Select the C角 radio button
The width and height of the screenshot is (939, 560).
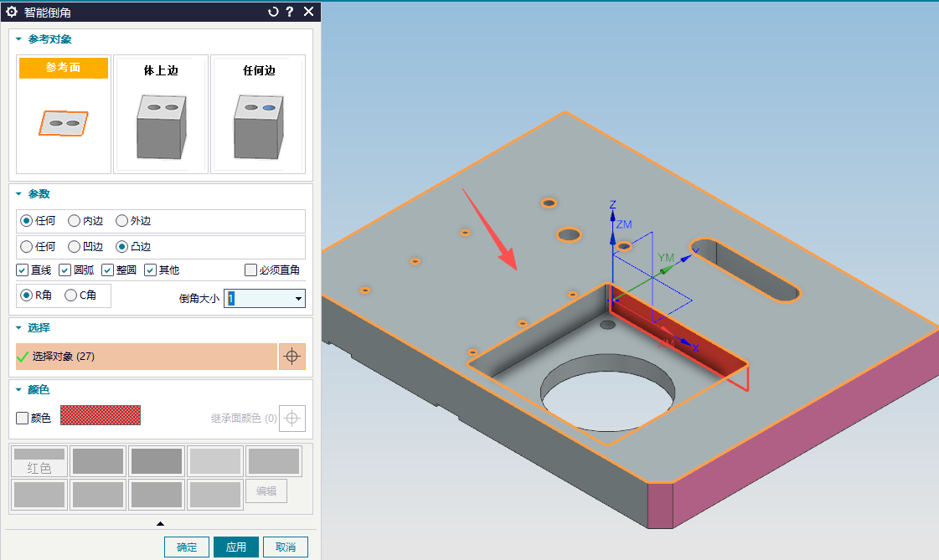tap(70, 295)
